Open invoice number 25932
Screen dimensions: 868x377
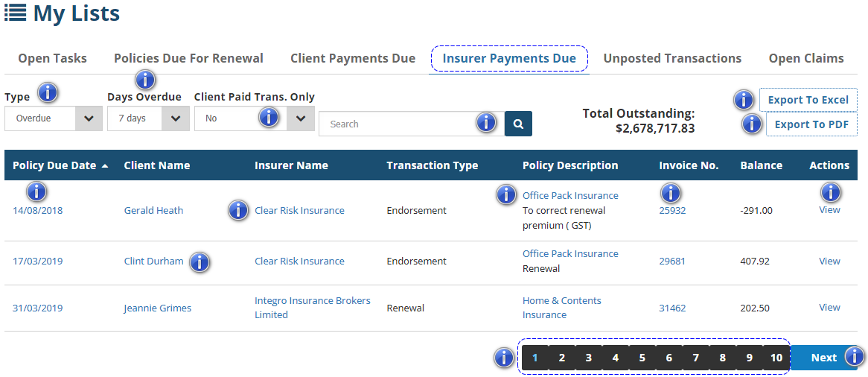pos(672,210)
